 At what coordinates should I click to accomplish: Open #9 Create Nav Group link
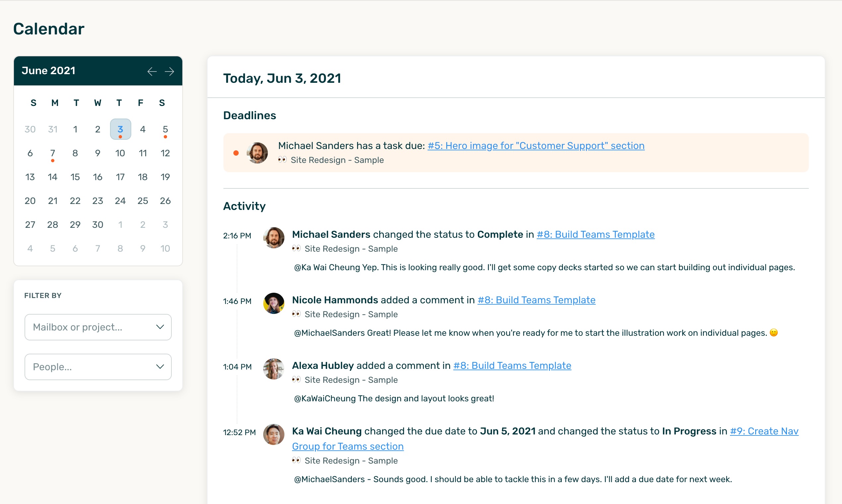[764, 431]
